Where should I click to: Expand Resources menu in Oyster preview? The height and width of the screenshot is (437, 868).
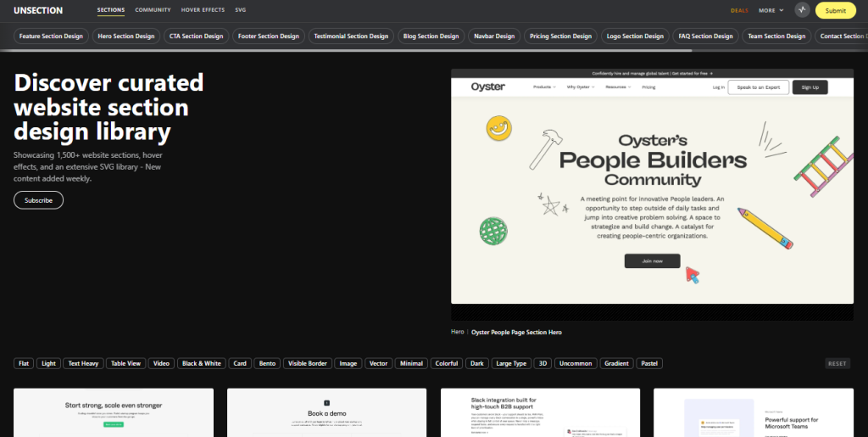(618, 87)
